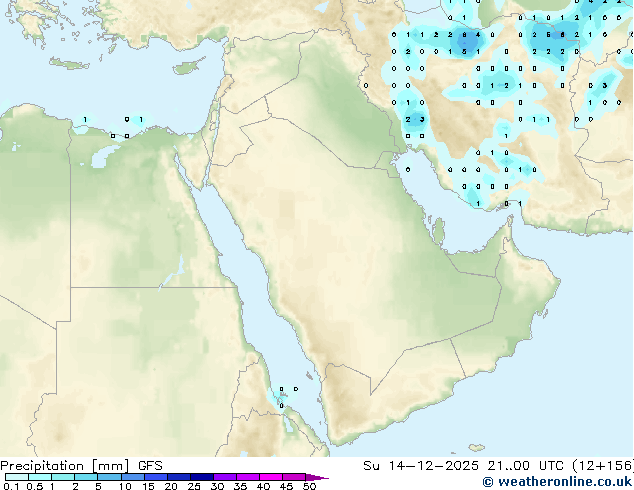The width and height of the screenshot is (634, 490).
Task: Click legend scale label "10"
Action: tap(125, 486)
